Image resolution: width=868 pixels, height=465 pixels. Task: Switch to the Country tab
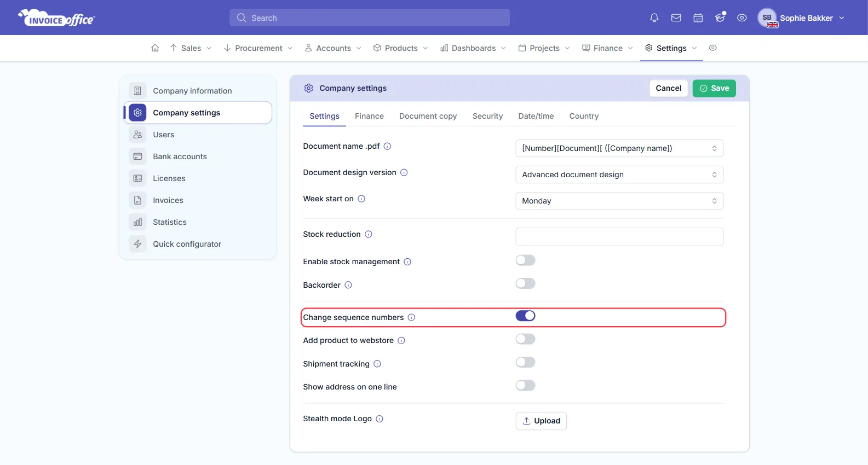584,116
